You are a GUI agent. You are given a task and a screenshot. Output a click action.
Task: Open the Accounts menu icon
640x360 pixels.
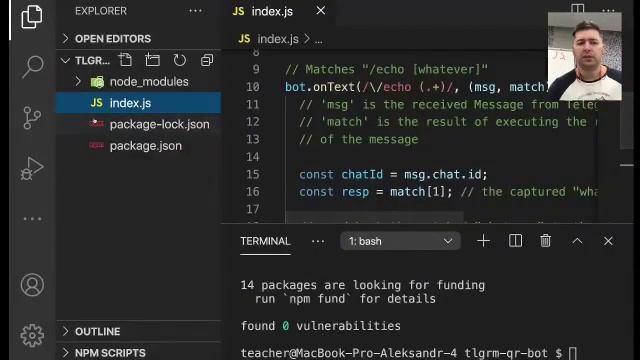point(32,285)
